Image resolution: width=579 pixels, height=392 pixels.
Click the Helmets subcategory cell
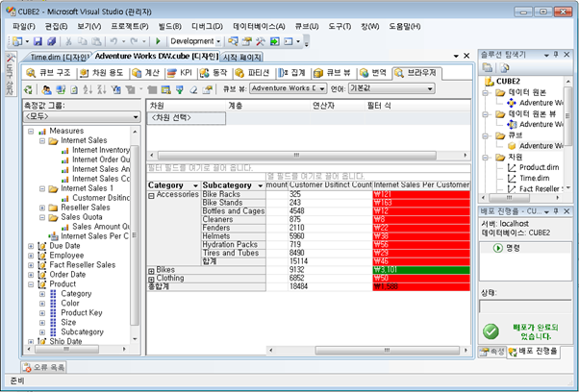234,236
